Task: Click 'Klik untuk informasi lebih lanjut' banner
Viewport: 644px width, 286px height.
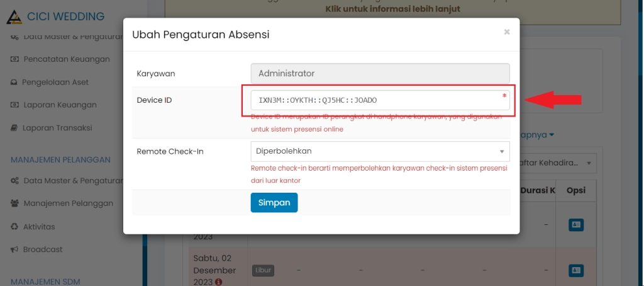Action: [393, 9]
